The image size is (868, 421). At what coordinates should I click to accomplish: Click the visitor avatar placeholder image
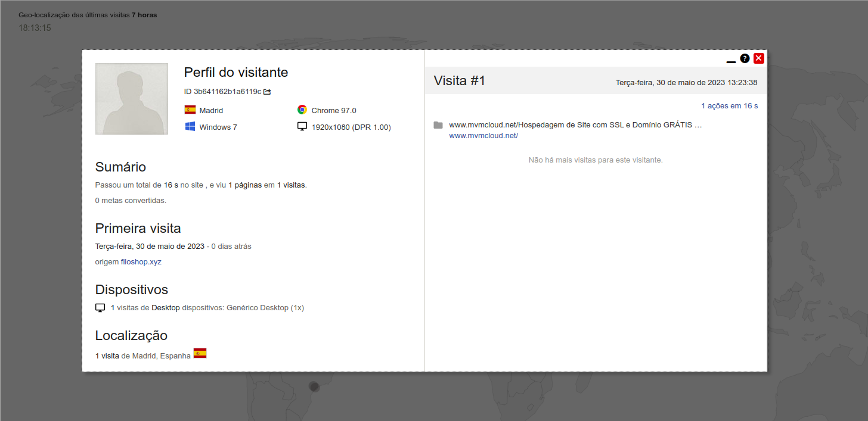132,99
